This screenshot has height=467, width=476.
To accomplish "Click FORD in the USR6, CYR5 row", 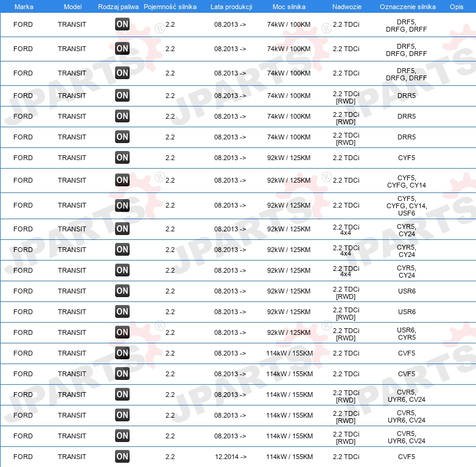I will tap(23, 332).
